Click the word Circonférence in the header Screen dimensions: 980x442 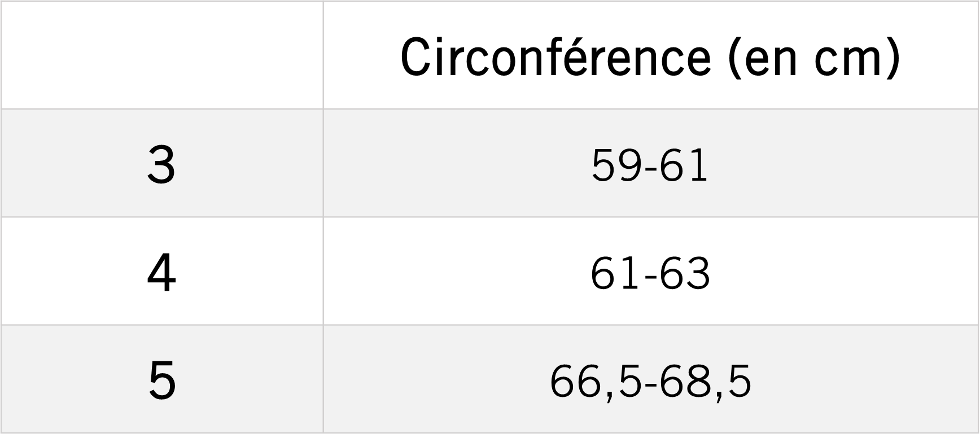point(555,56)
